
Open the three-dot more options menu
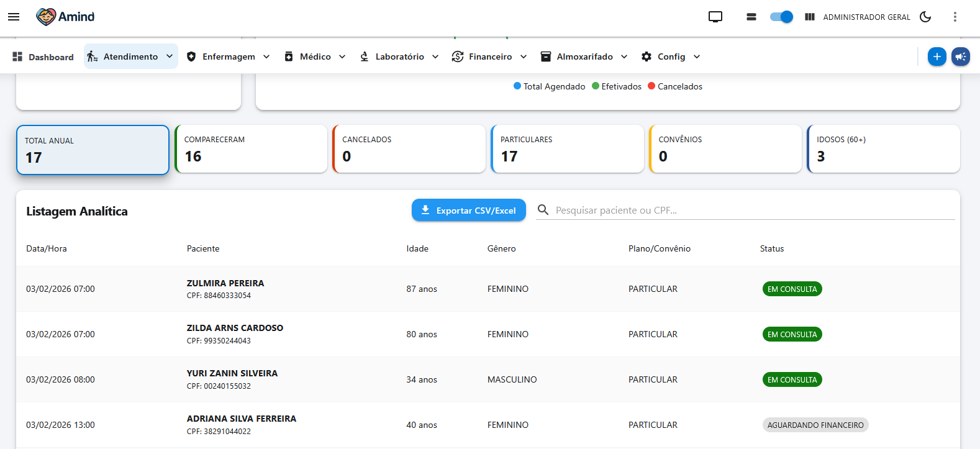tap(955, 17)
